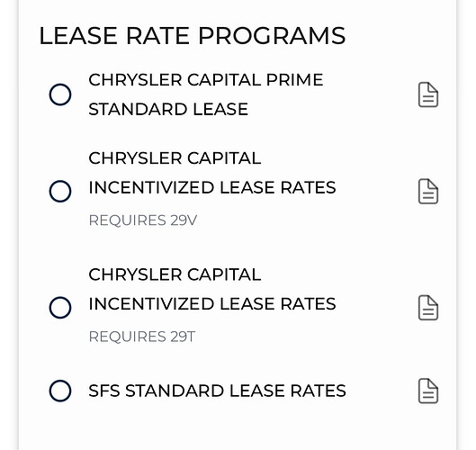The image size is (476, 450).
Task: Click 'CHRYSLER CAPITAL' line of the 29V option
Action: tap(175, 158)
